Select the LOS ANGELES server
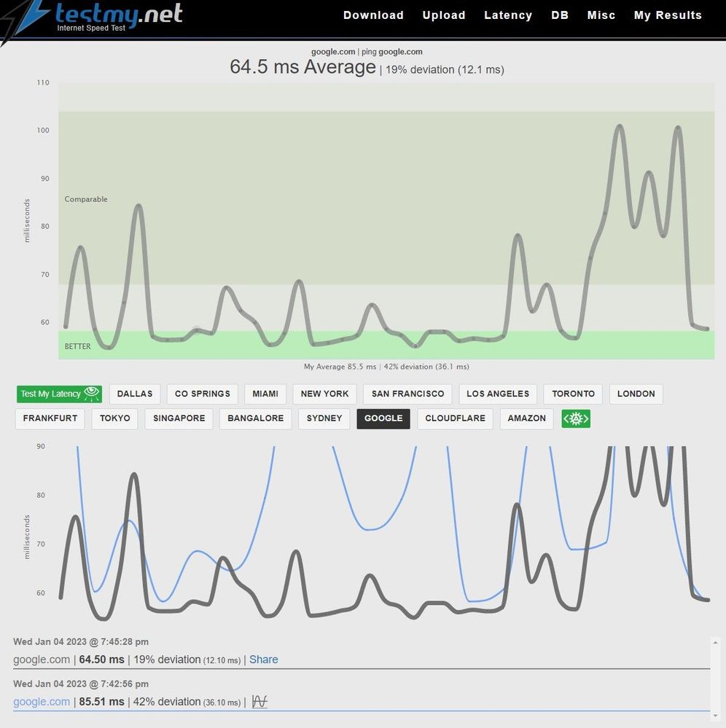This screenshot has height=728, width=726. point(498,394)
